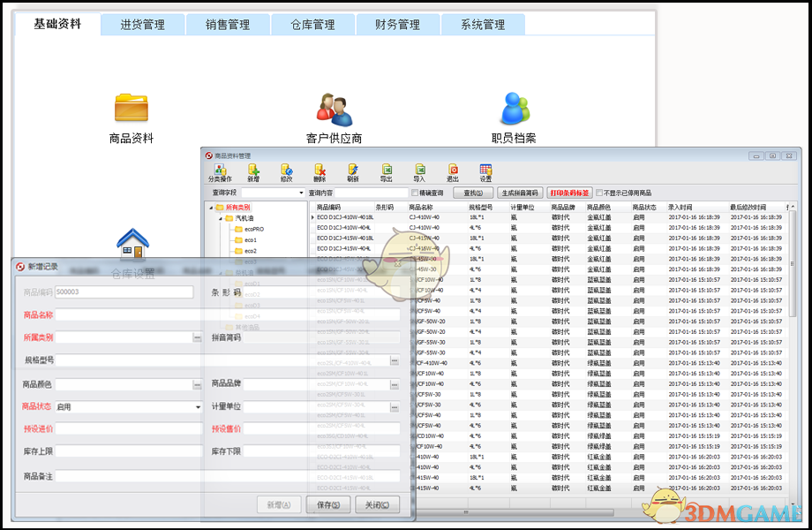The width and height of the screenshot is (812, 530).
Task: Toggle the 不显示已停用商品 checkbox
Action: 598,193
